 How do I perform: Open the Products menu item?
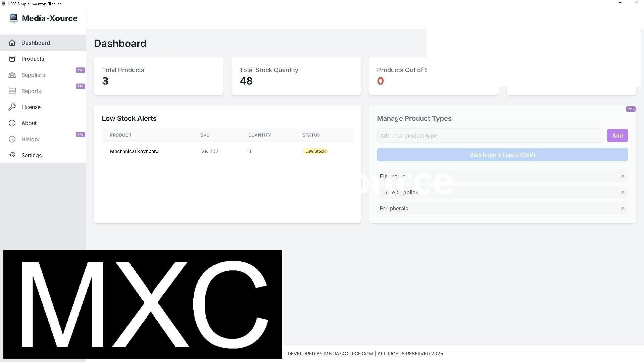point(33,59)
